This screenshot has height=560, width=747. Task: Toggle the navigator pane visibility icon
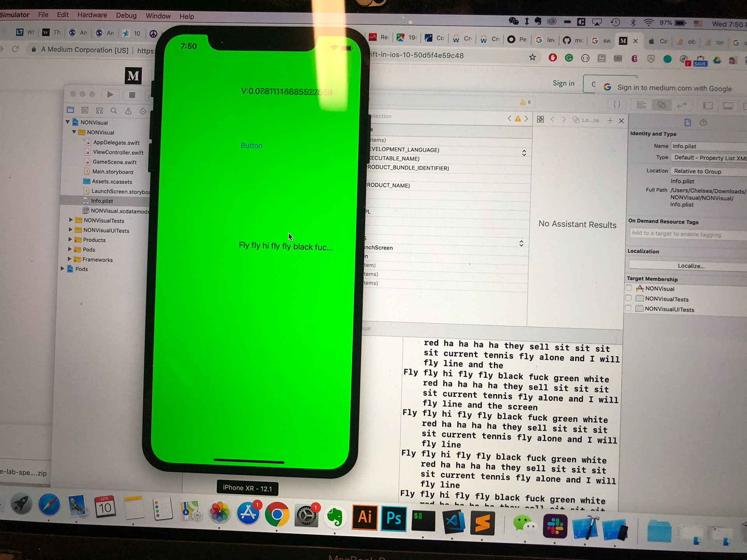(708, 105)
